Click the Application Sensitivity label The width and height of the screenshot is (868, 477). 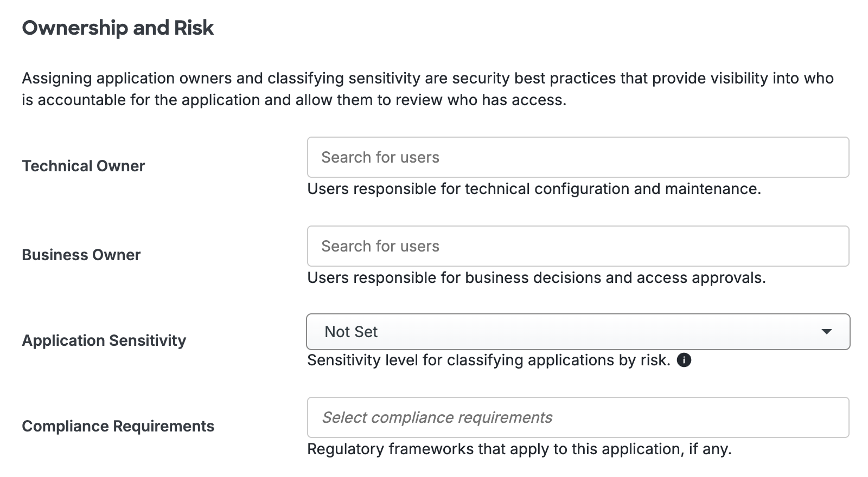coord(104,340)
